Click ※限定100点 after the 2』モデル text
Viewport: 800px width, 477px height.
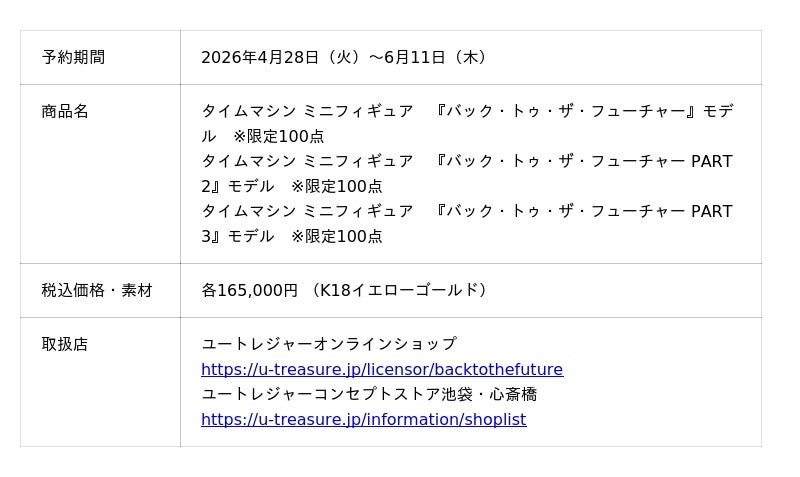[336, 186]
